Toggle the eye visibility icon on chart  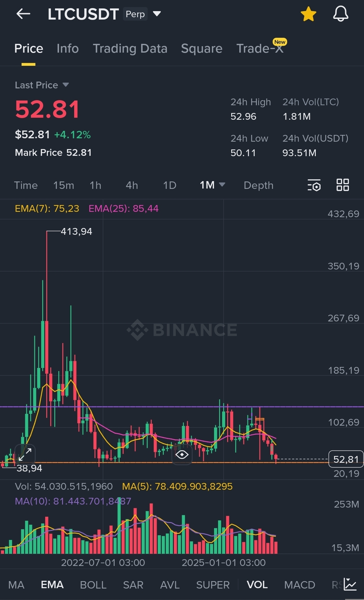(182, 455)
